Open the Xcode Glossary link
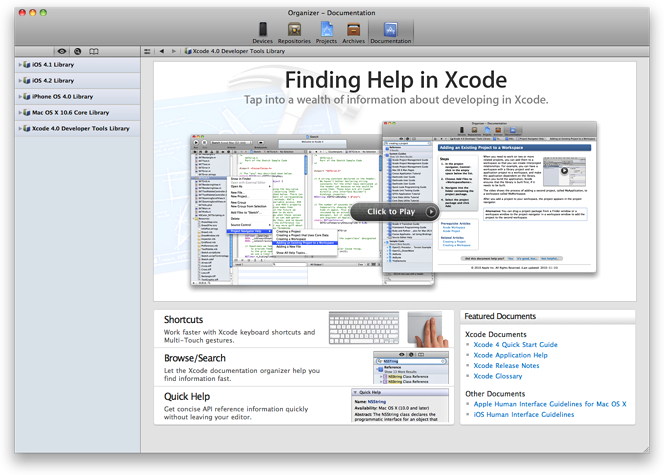Viewport: 664px width, 475px height. [498, 376]
